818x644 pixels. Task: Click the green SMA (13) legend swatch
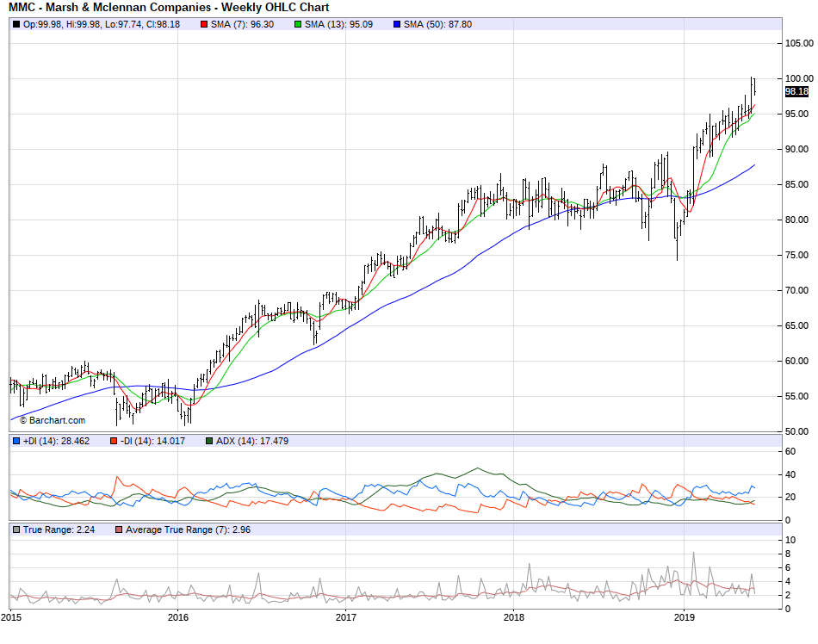[298, 24]
